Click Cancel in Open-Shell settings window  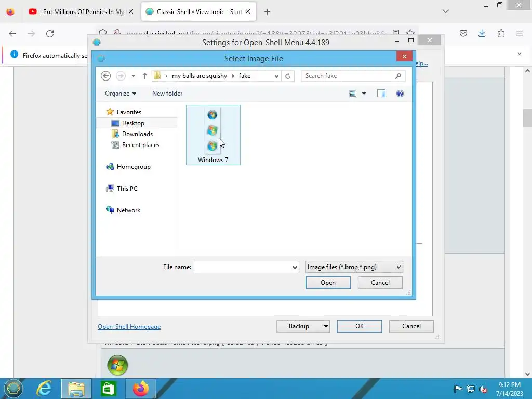click(411, 326)
